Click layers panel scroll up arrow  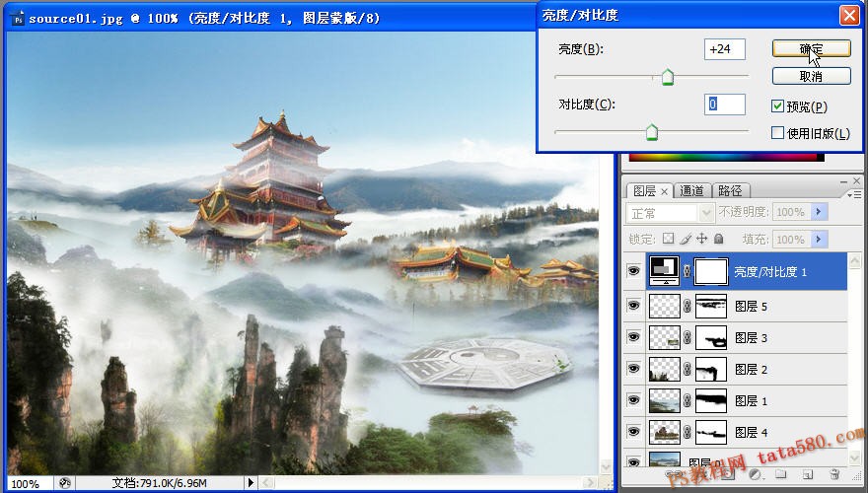pos(855,261)
